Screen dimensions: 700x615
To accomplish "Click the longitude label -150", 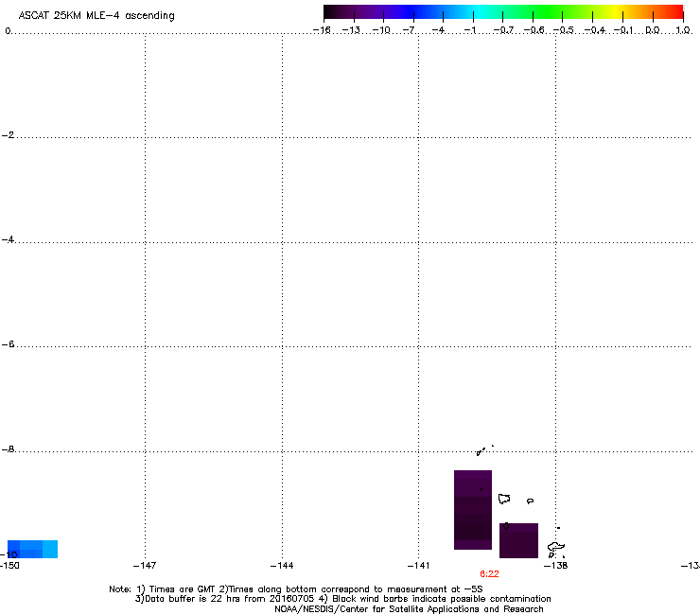I will pos(9,566).
